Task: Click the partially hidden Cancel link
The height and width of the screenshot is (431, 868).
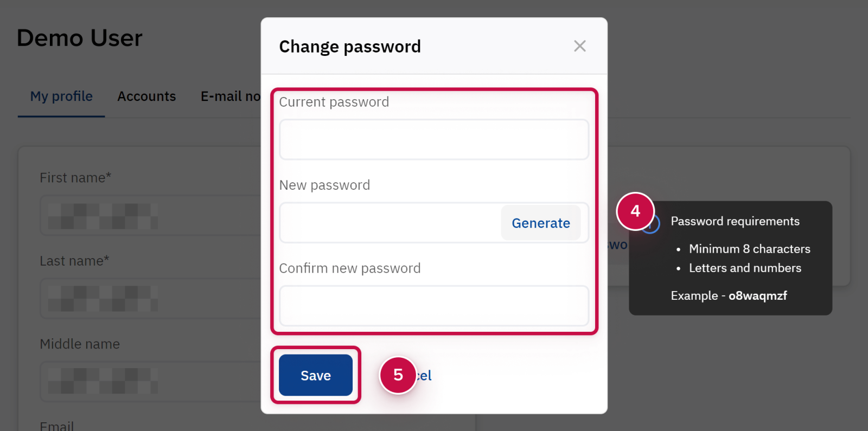Action: point(425,376)
